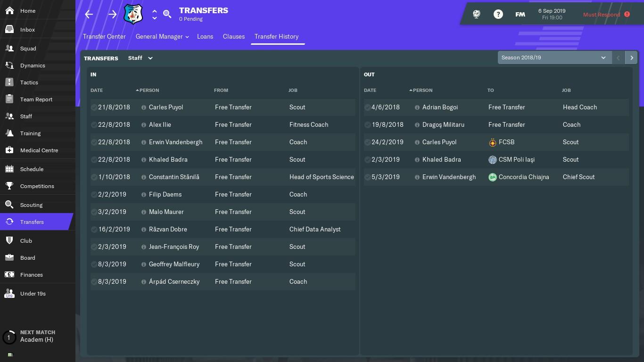Expand the Staff transfers type dropdown
This screenshot has width=644, height=362.
(x=140, y=58)
